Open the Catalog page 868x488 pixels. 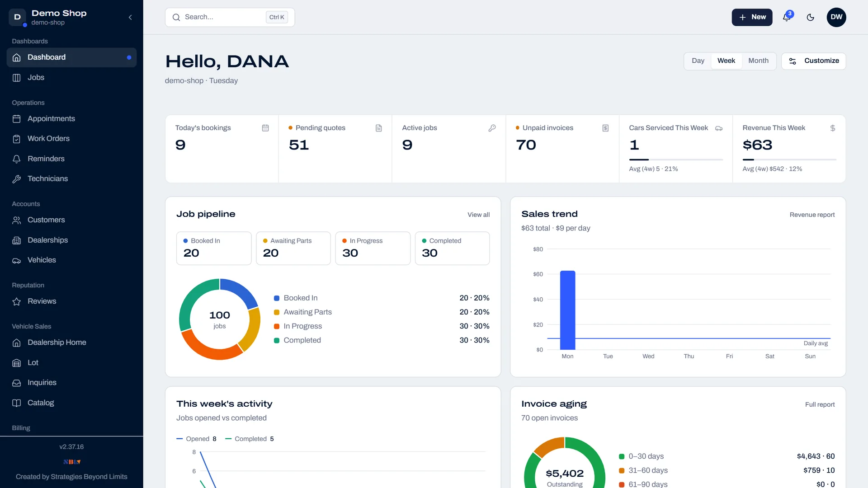click(x=71, y=403)
